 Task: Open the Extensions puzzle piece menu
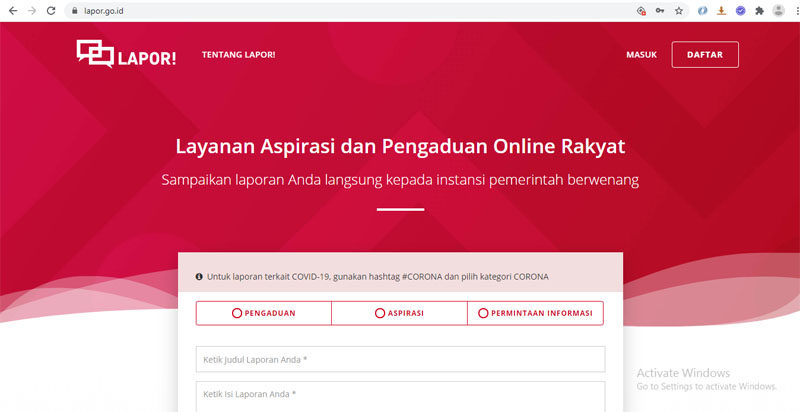[x=759, y=11]
